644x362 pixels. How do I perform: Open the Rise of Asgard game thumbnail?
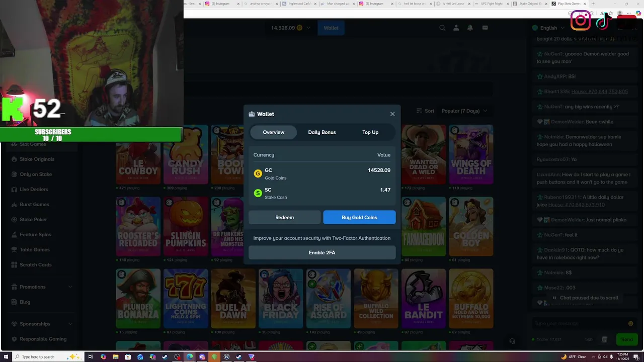[328, 298]
